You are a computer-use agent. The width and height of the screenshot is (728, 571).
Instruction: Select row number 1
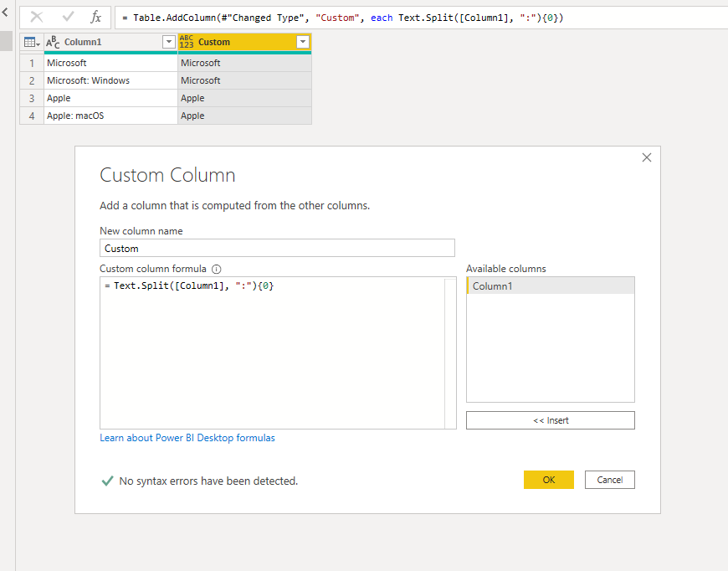(x=32, y=63)
